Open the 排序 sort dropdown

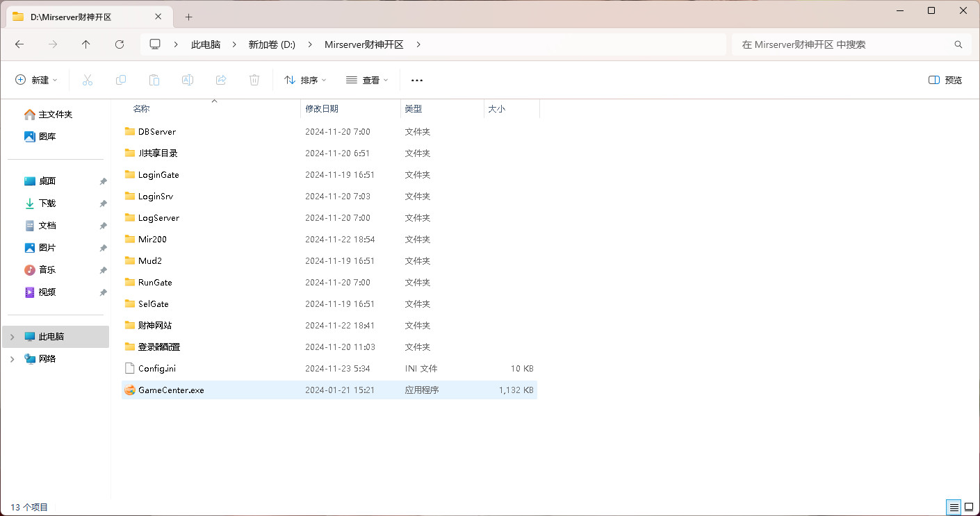coord(305,80)
